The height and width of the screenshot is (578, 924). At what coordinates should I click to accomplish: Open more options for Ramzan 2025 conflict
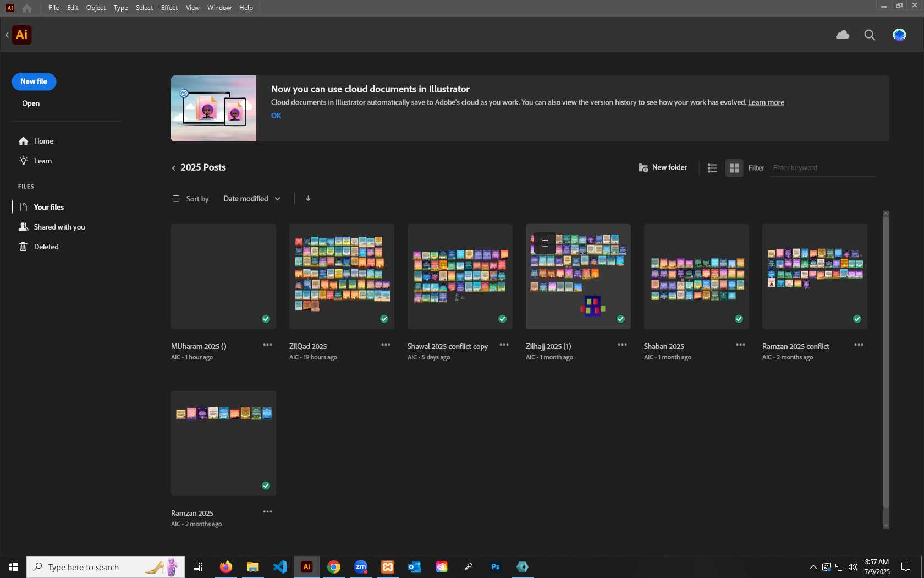tap(859, 345)
